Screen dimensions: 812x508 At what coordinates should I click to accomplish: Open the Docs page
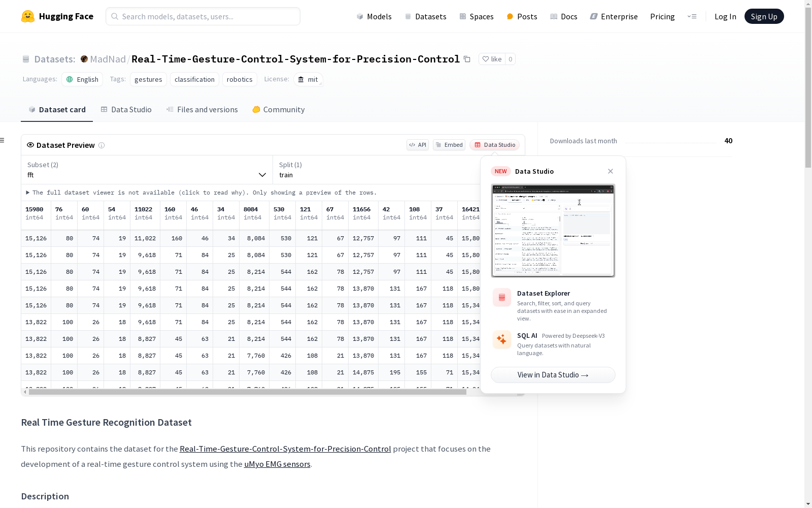coord(564,16)
